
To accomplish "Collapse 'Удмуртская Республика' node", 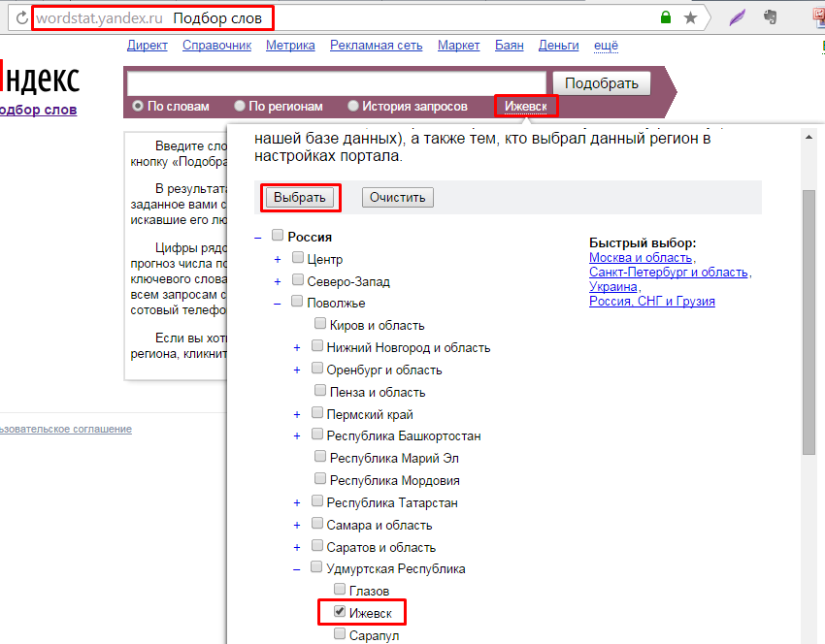I will pyautogui.click(x=297, y=569).
